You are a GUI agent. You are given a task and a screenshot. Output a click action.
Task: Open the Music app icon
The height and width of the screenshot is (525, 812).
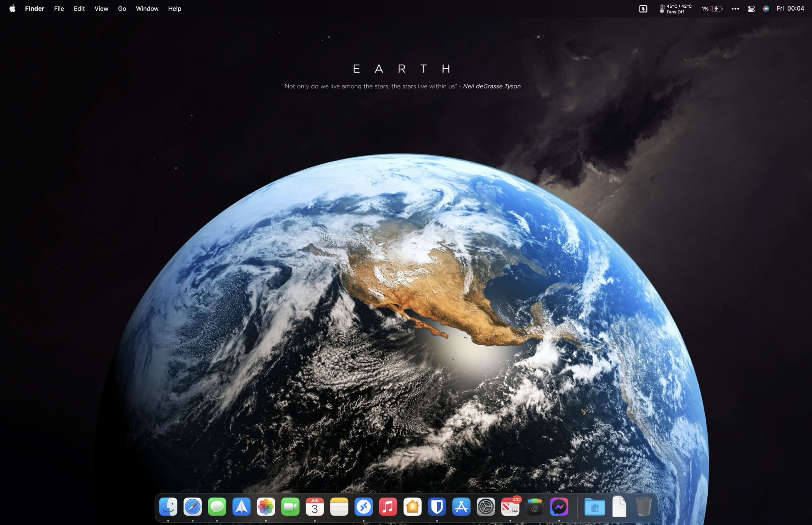tap(388, 507)
